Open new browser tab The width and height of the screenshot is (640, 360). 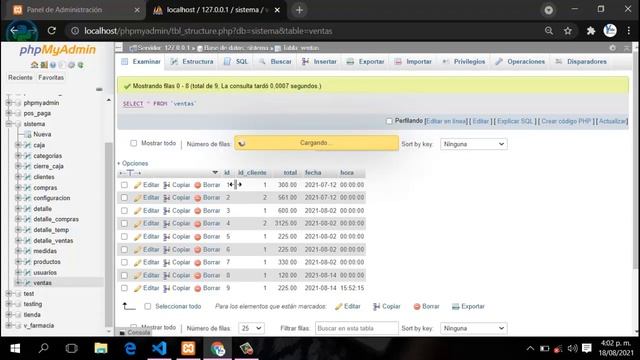pos(299,10)
